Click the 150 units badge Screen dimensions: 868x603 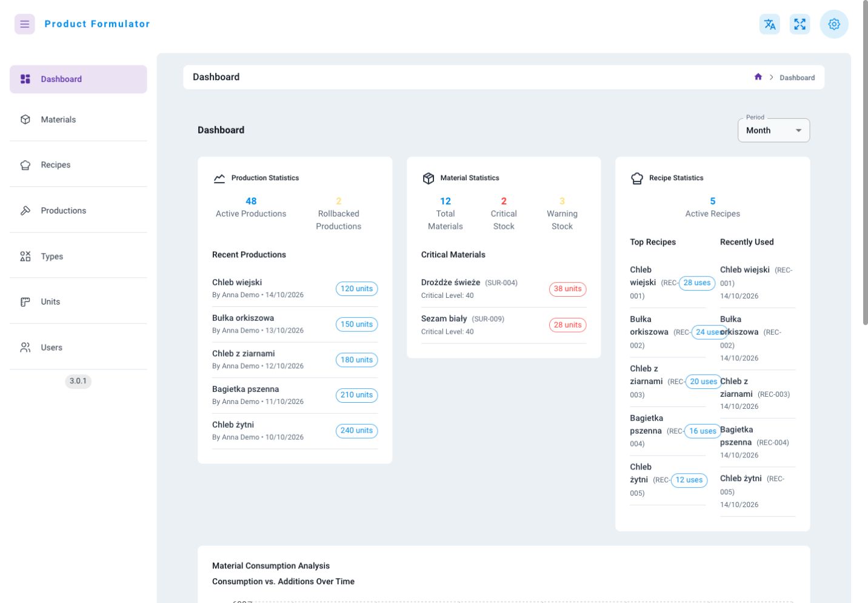[356, 325]
